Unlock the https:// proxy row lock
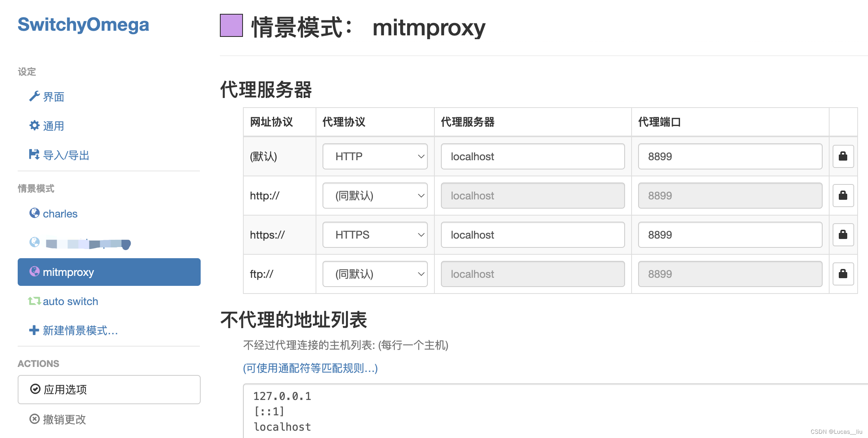Viewport: 868px width, 438px height. tap(843, 235)
